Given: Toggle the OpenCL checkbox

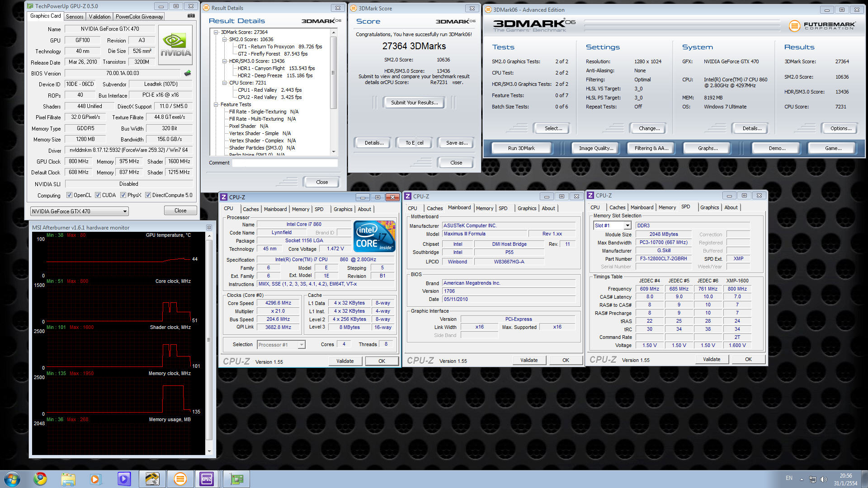Looking at the screenshot, I should point(69,195).
